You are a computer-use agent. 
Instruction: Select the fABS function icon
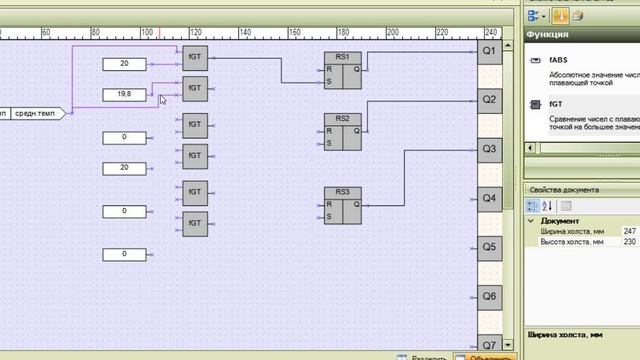(x=535, y=60)
